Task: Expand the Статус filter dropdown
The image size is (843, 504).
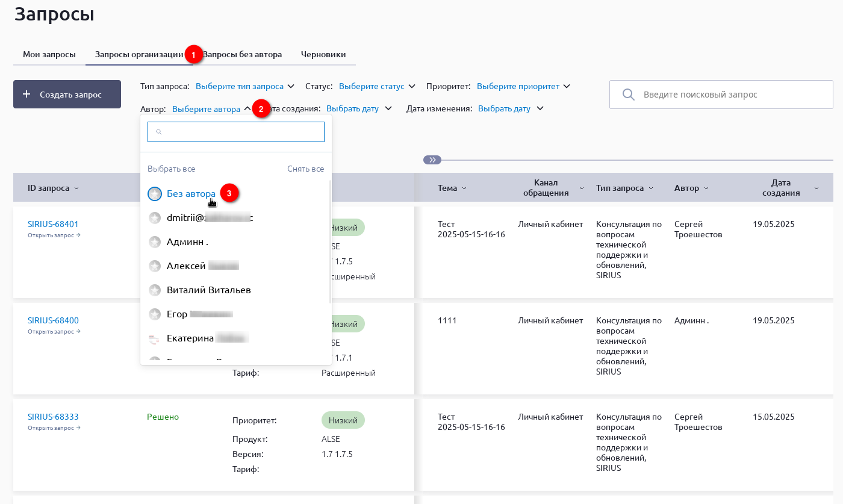Action: coord(376,86)
